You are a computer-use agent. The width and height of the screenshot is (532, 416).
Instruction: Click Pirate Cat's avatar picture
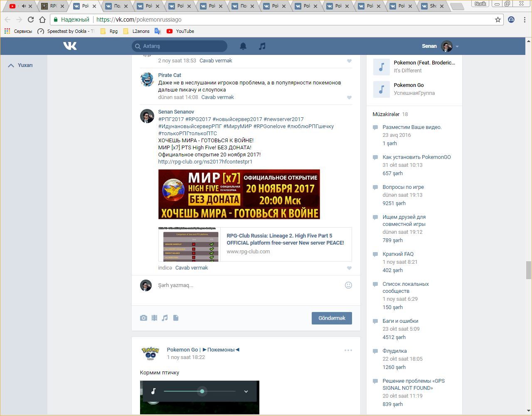pos(147,79)
